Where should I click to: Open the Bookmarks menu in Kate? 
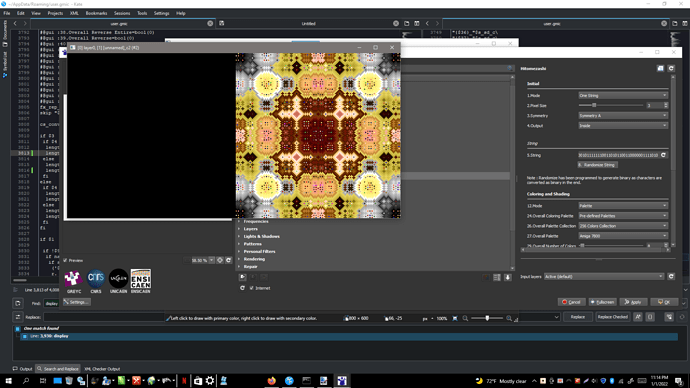pos(96,13)
